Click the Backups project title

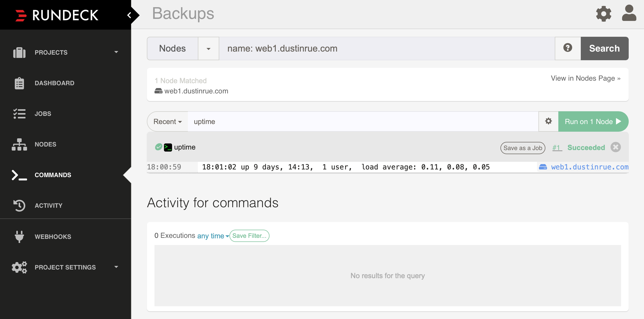tap(183, 13)
